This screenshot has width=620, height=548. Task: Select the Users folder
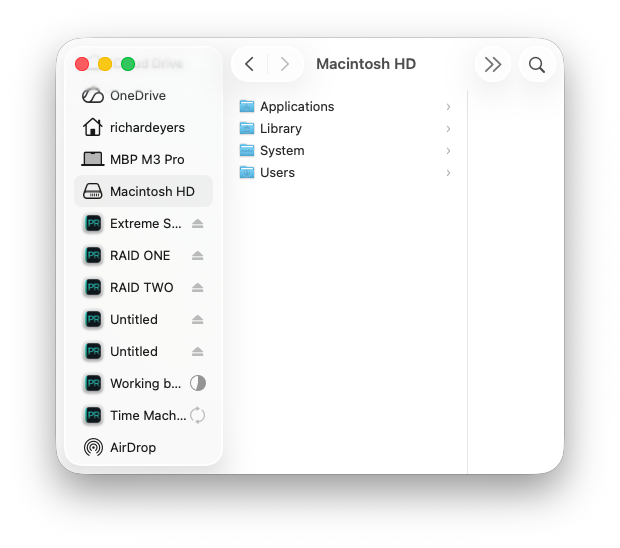[x=346, y=173]
